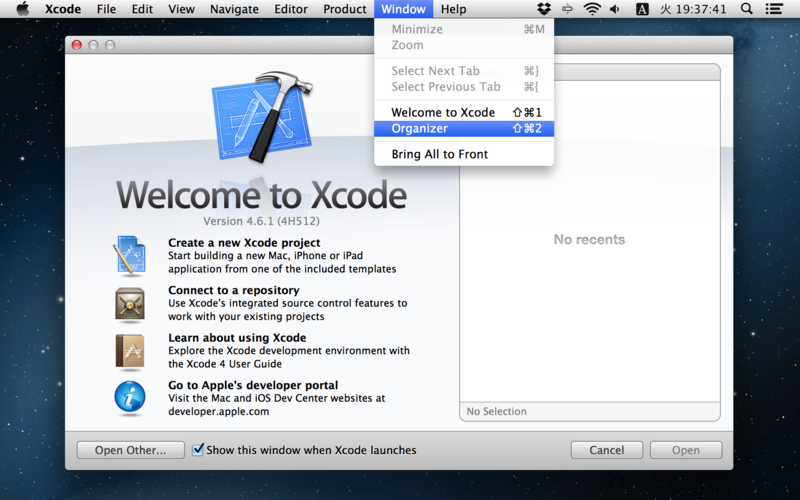Select 'Welcome to Xcode' menu entry
The width and height of the screenshot is (800, 500).
464,112
